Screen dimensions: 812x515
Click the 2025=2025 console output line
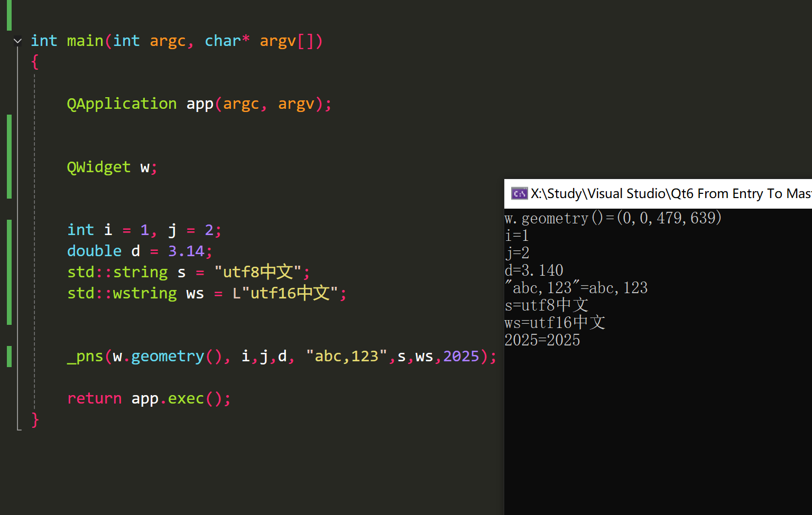click(542, 340)
